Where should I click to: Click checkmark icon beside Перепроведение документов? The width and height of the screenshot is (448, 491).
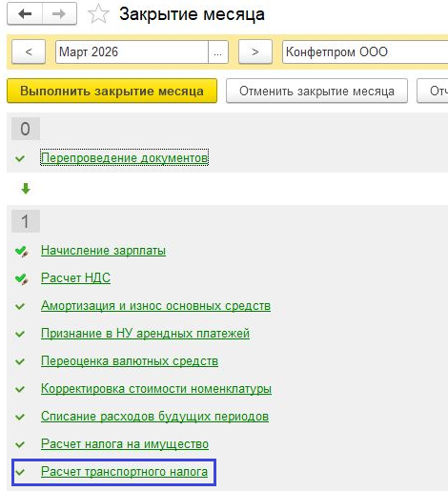[x=20, y=158]
